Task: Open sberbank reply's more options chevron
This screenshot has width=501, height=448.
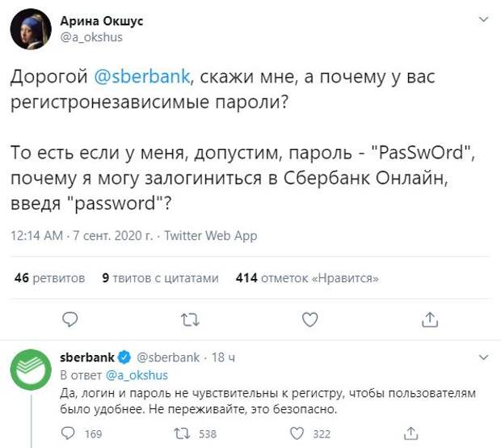Action: click(482, 357)
